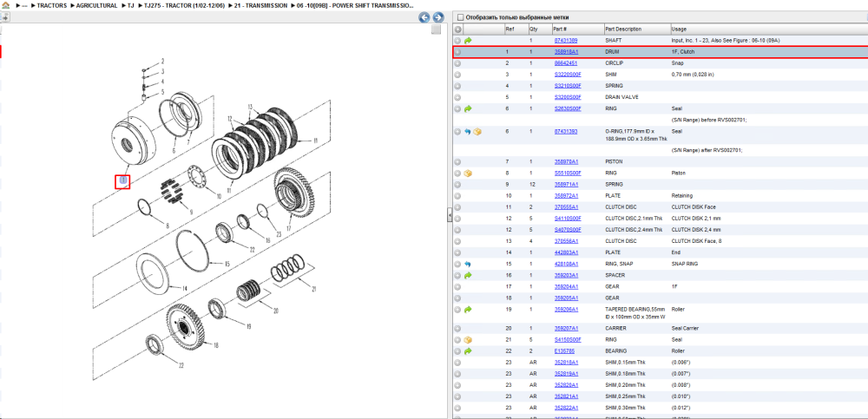Open part link S3220S00F

coord(568,74)
